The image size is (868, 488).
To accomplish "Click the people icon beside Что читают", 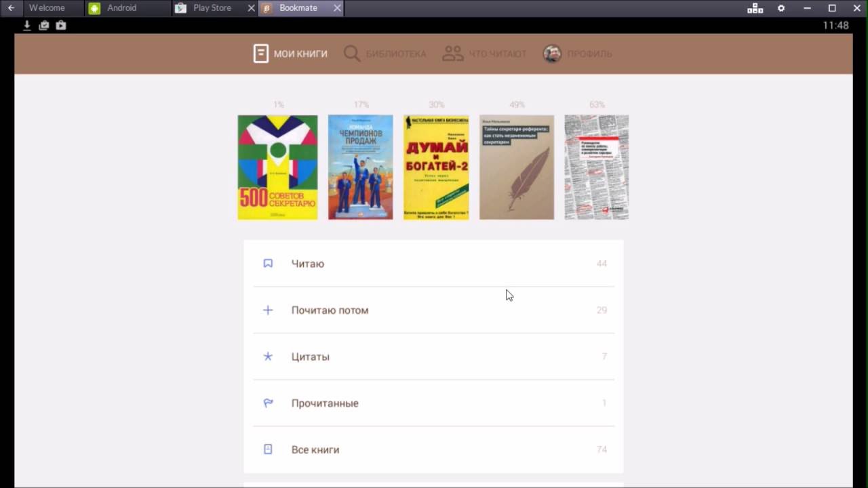I will point(452,54).
